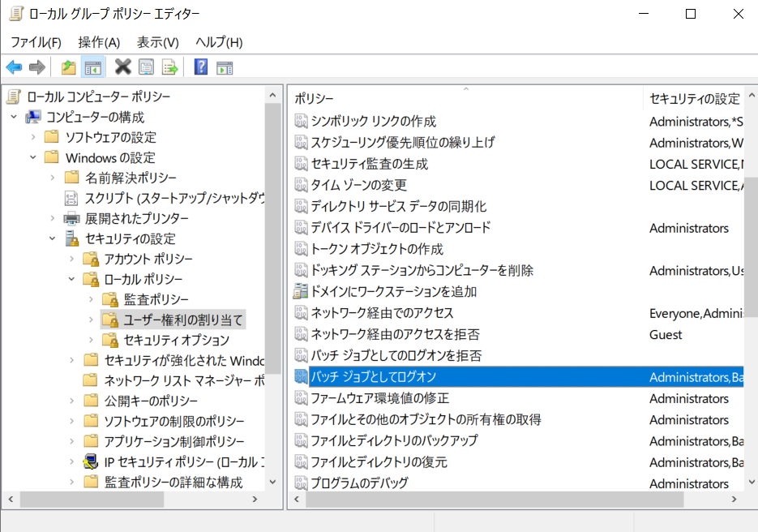Select セキュリティ オプション in the tree
Image resolution: width=758 pixels, height=532 pixels.
click(x=176, y=340)
